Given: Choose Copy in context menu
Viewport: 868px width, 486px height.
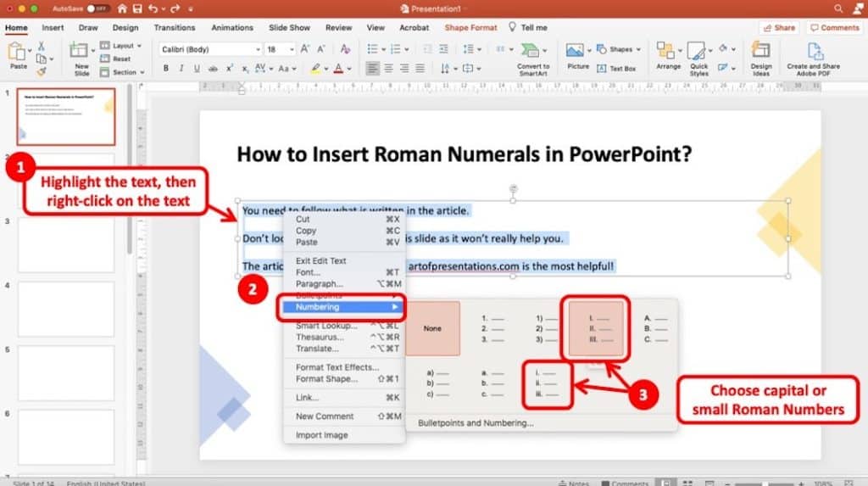Looking at the screenshot, I should [x=344, y=231].
